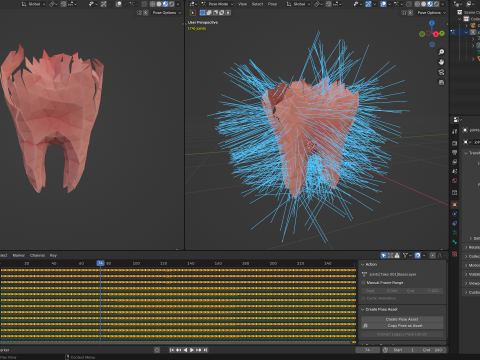Open the View menu in right viewport header
The height and width of the screenshot is (360, 480).
point(242,4)
